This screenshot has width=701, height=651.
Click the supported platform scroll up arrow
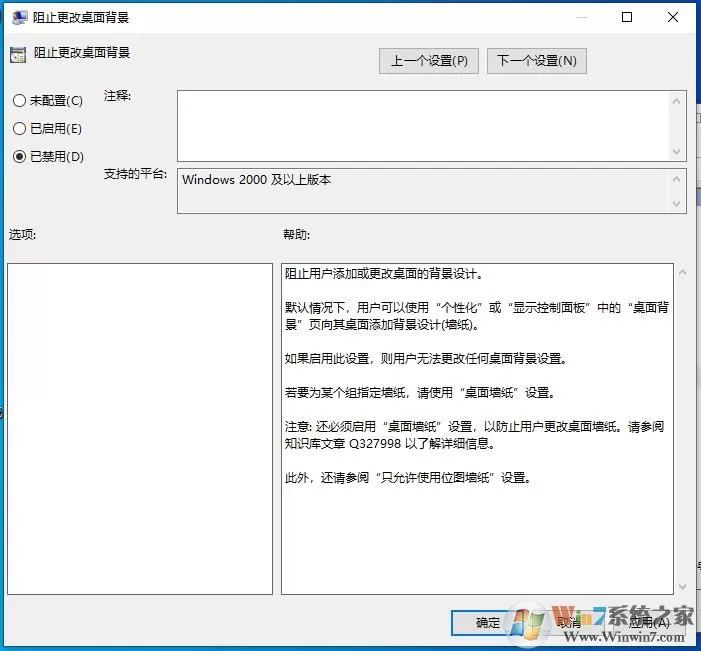(x=676, y=179)
